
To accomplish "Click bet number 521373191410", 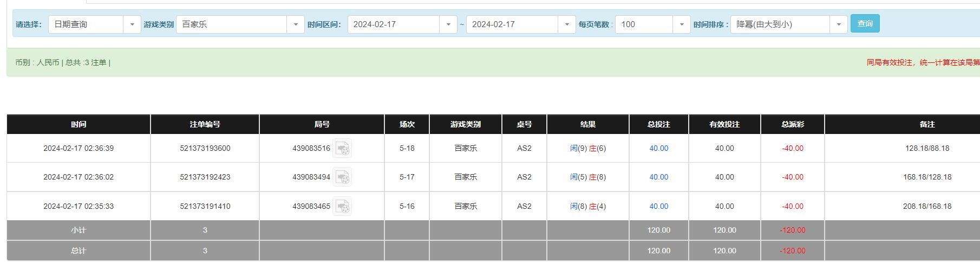I will coord(205,206).
